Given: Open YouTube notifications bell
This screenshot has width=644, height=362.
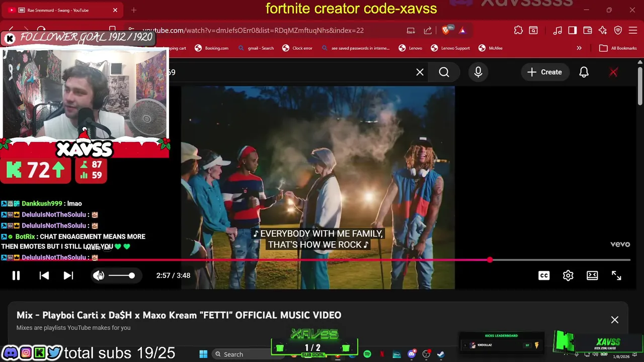Looking at the screenshot, I should click(x=584, y=72).
